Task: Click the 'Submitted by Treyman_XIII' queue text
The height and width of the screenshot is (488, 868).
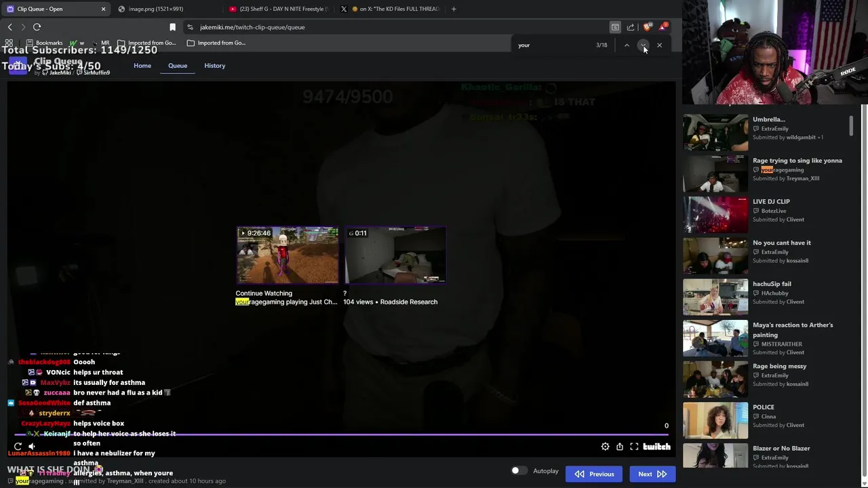Action: pyautogui.click(x=786, y=178)
